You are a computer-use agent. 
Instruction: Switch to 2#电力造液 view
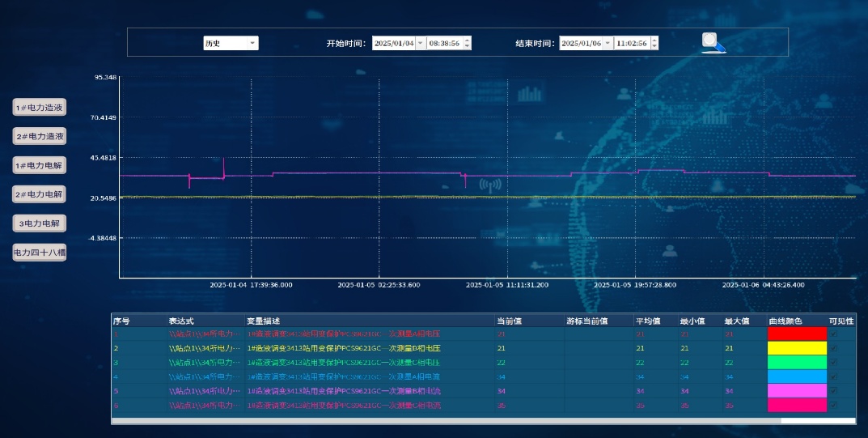(40, 137)
